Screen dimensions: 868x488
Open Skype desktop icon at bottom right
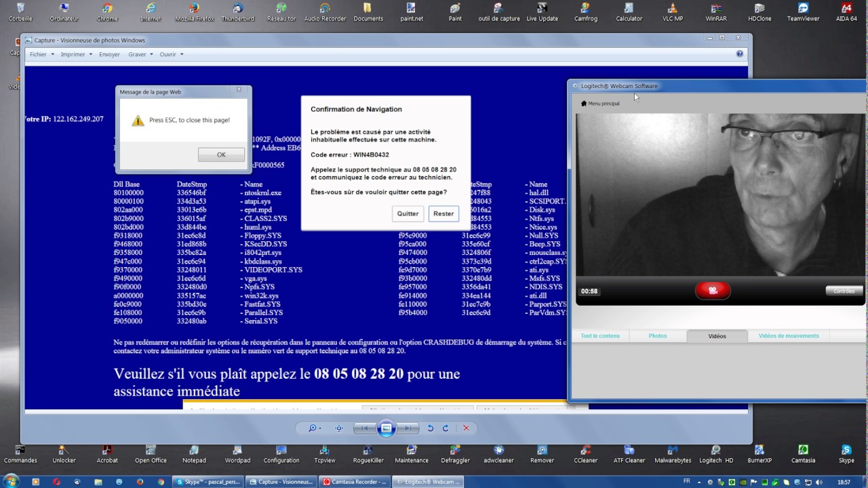tap(846, 454)
